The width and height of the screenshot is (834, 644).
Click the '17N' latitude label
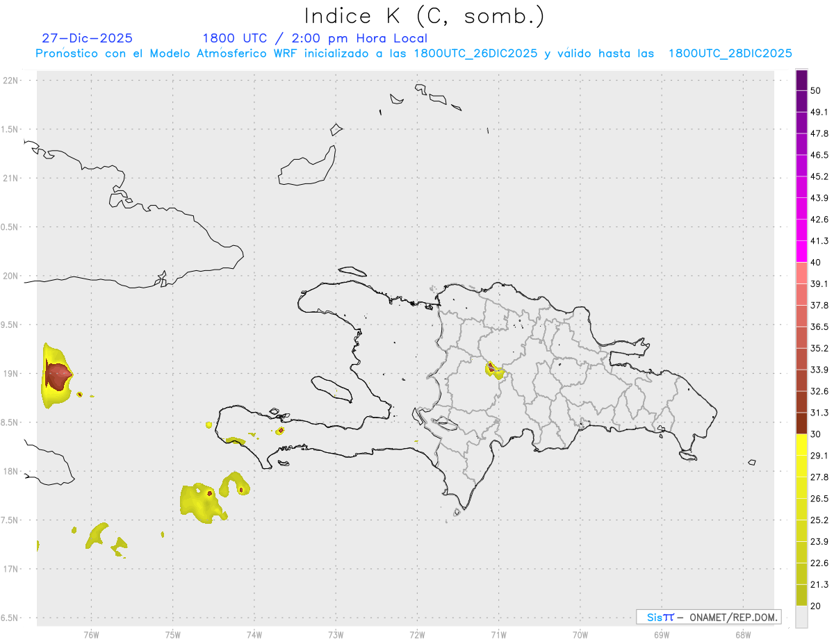pyautogui.click(x=12, y=569)
